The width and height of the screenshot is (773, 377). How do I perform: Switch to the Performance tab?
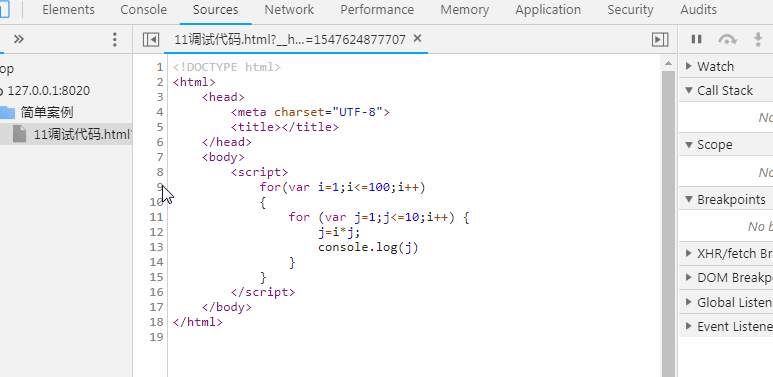377,10
